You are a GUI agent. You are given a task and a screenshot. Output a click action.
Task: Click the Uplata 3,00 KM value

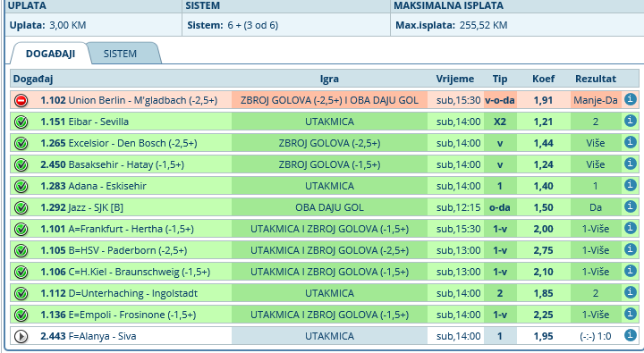68,25
